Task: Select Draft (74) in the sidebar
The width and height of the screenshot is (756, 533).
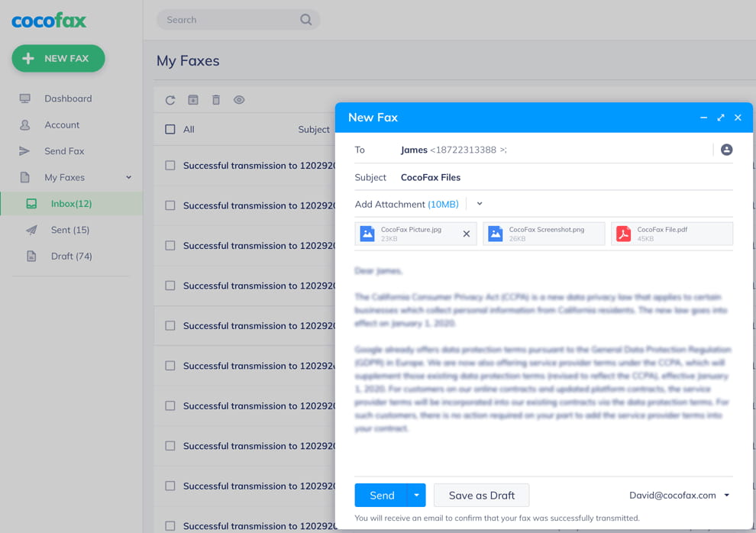Action: click(x=71, y=256)
